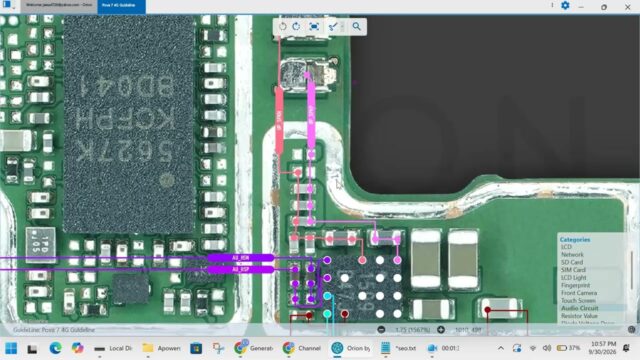Click the pink vertical trace label
This screenshot has width=640, height=360.
click(311, 115)
